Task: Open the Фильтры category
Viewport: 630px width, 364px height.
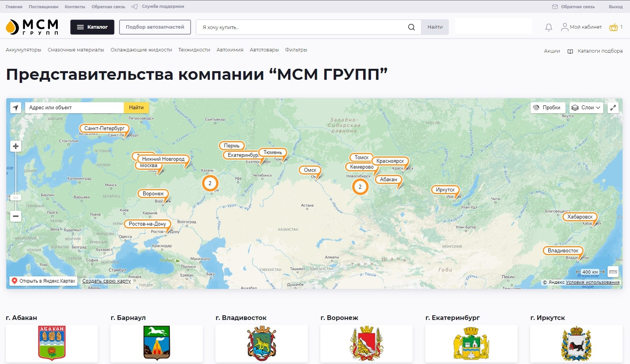Action: coord(296,50)
